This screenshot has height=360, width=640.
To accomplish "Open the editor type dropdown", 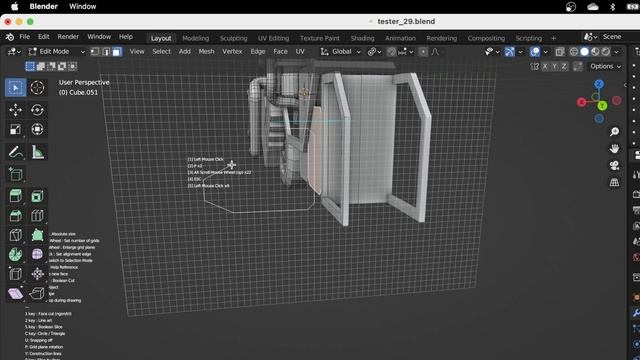I will point(13,52).
